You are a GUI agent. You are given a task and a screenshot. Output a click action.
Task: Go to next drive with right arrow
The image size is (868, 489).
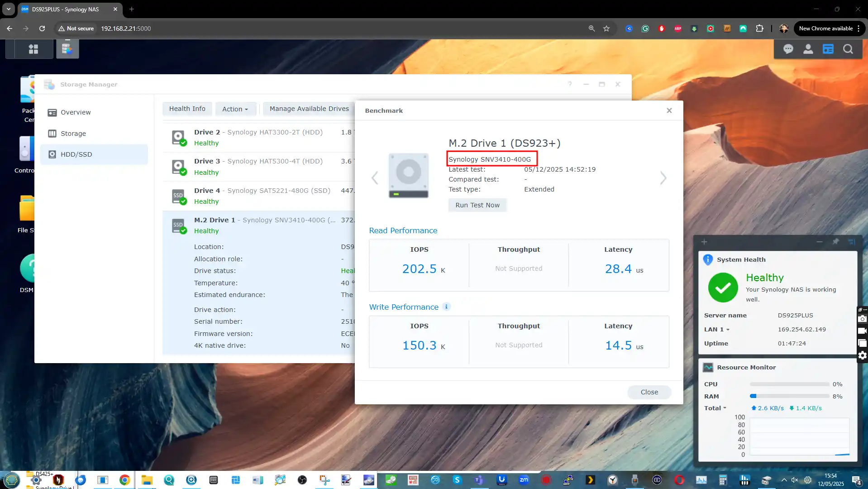click(x=663, y=178)
